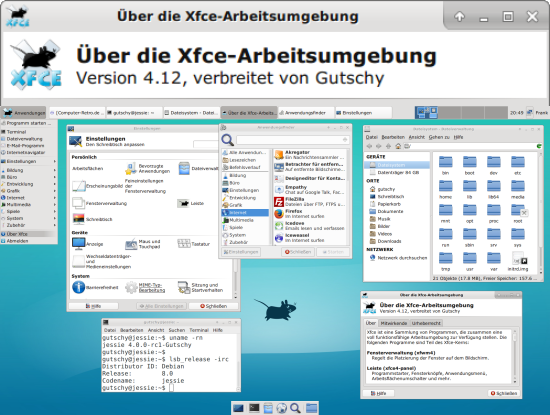The image size is (550, 415).
Task: Select the Empathy application entry icon
Action: click(279, 190)
